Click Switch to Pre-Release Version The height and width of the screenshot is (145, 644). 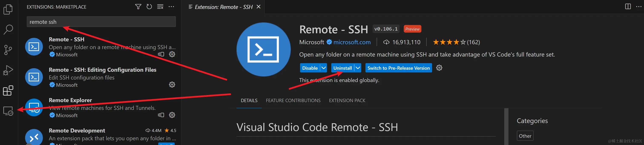(x=398, y=68)
